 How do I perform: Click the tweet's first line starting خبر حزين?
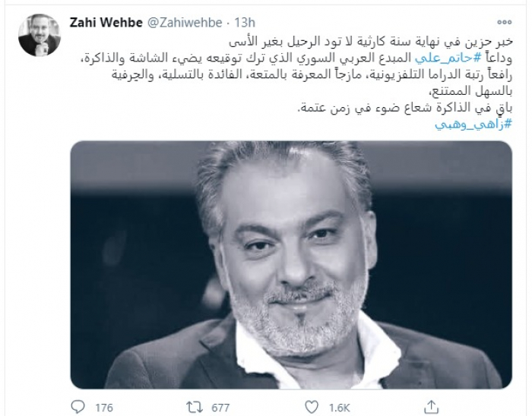click(x=370, y=42)
